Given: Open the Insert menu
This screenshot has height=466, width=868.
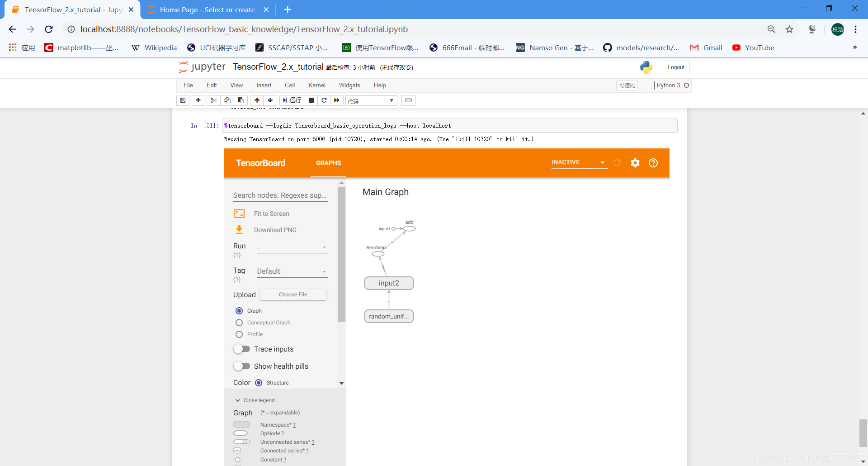Looking at the screenshot, I should pos(264,85).
